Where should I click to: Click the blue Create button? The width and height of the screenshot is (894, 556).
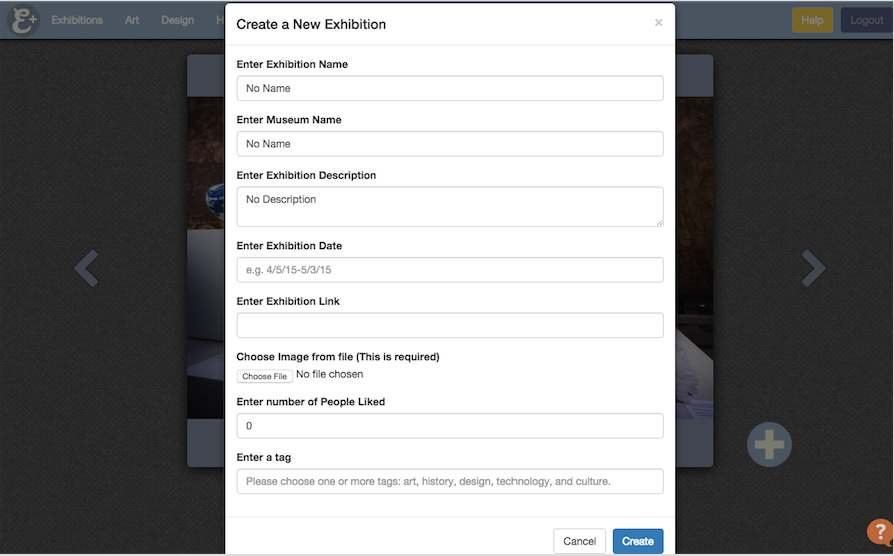[638, 541]
